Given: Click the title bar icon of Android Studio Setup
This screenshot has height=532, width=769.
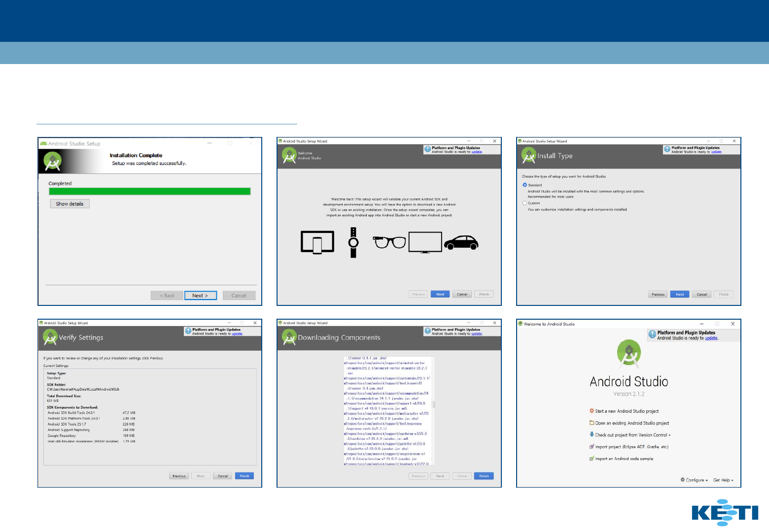Looking at the screenshot, I should pos(43,143).
